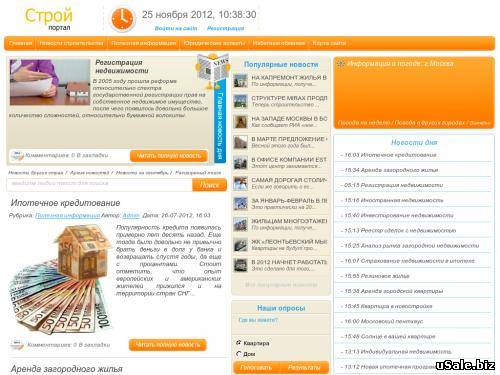Click the Поиск search button

(209, 185)
